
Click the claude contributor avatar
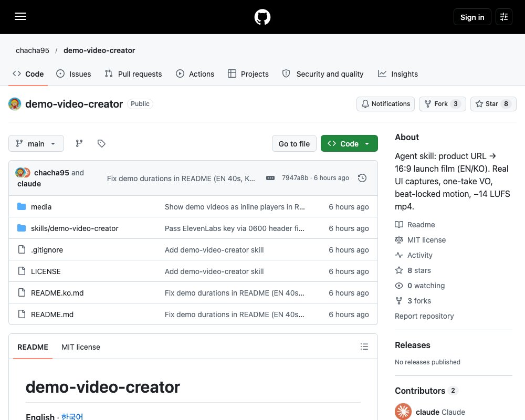(x=403, y=412)
